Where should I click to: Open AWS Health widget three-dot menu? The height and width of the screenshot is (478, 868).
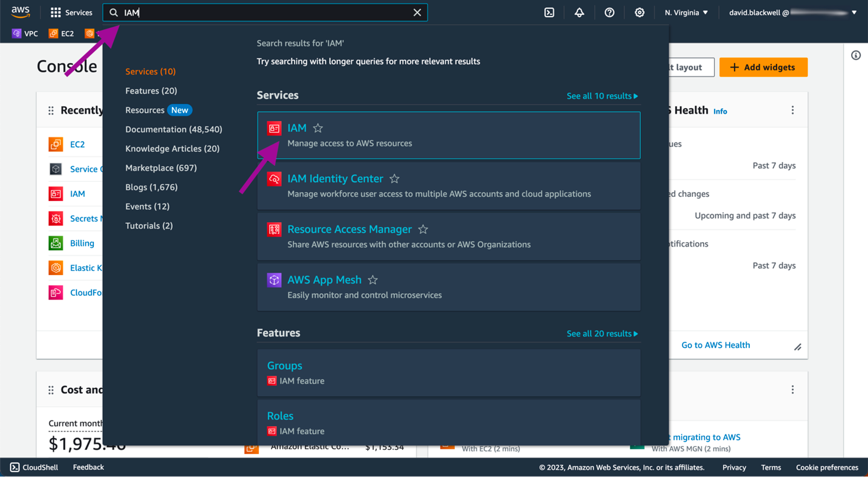coord(792,110)
